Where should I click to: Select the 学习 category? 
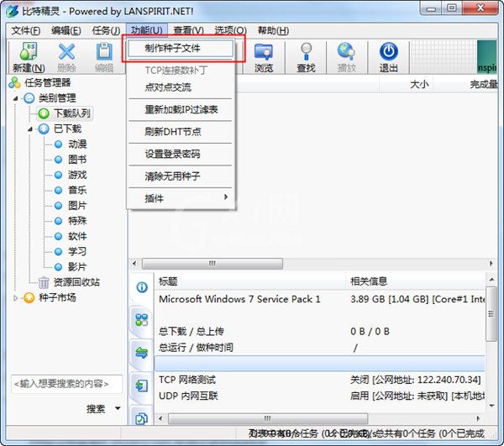(x=77, y=251)
